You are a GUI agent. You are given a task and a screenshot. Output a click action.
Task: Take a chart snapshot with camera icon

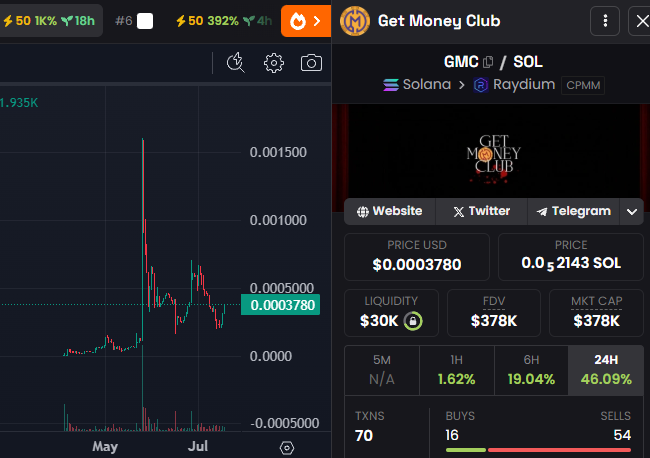click(311, 63)
